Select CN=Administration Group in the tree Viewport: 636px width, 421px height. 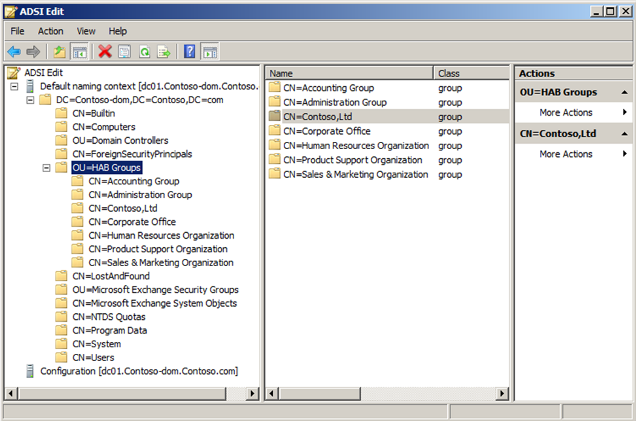point(140,195)
